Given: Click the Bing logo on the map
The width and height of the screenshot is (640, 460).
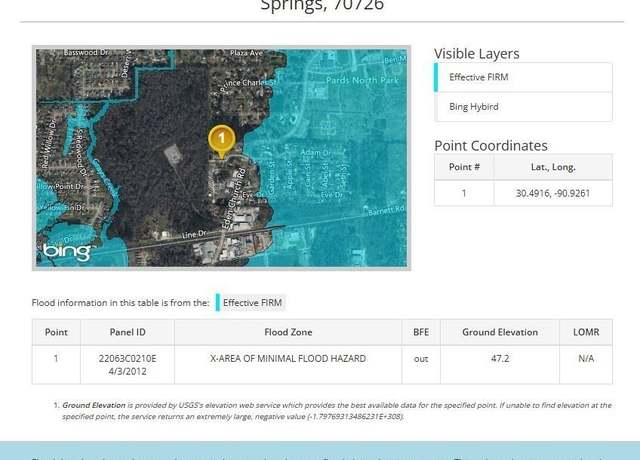Looking at the screenshot, I should pos(67,251).
